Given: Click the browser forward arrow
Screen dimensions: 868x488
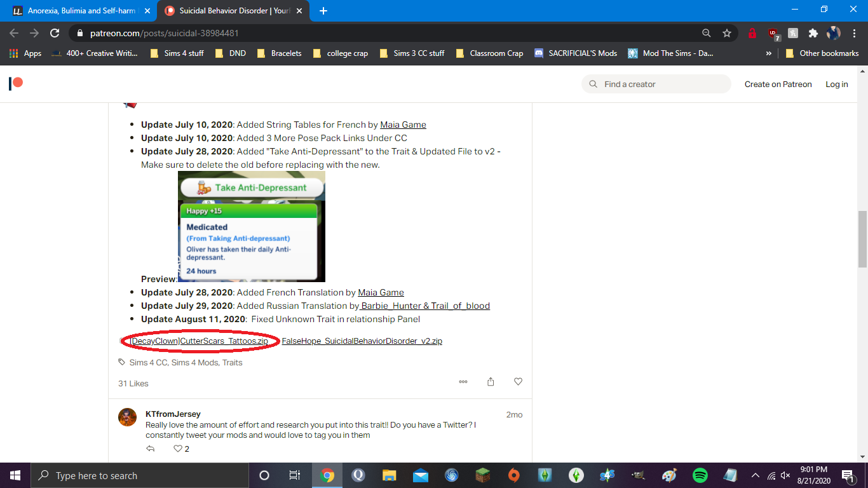Looking at the screenshot, I should (34, 33).
